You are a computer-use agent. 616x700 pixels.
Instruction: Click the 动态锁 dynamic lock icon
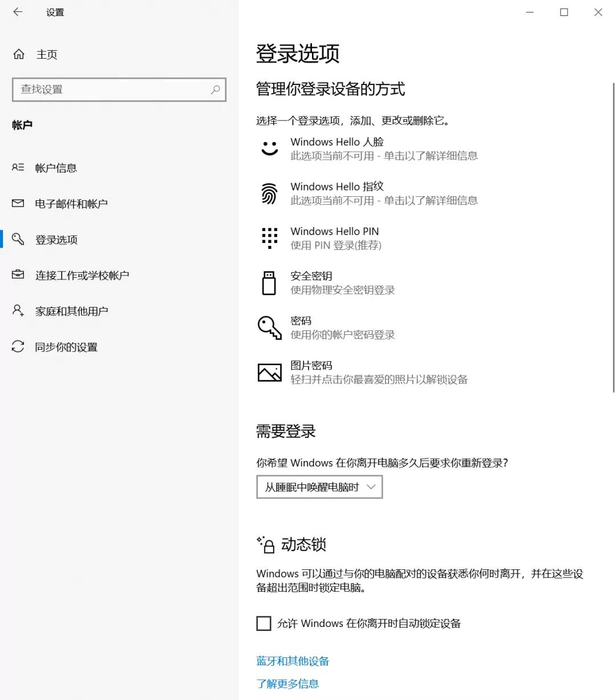(x=264, y=545)
